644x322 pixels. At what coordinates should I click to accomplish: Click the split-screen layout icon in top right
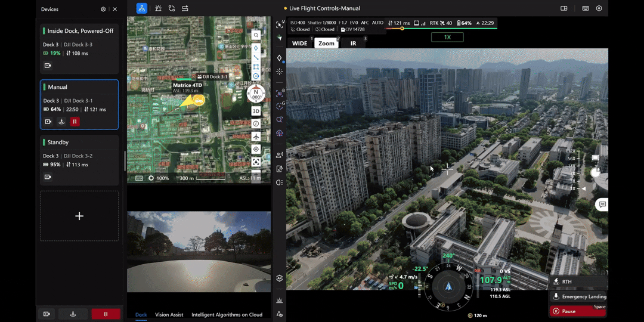(x=564, y=8)
